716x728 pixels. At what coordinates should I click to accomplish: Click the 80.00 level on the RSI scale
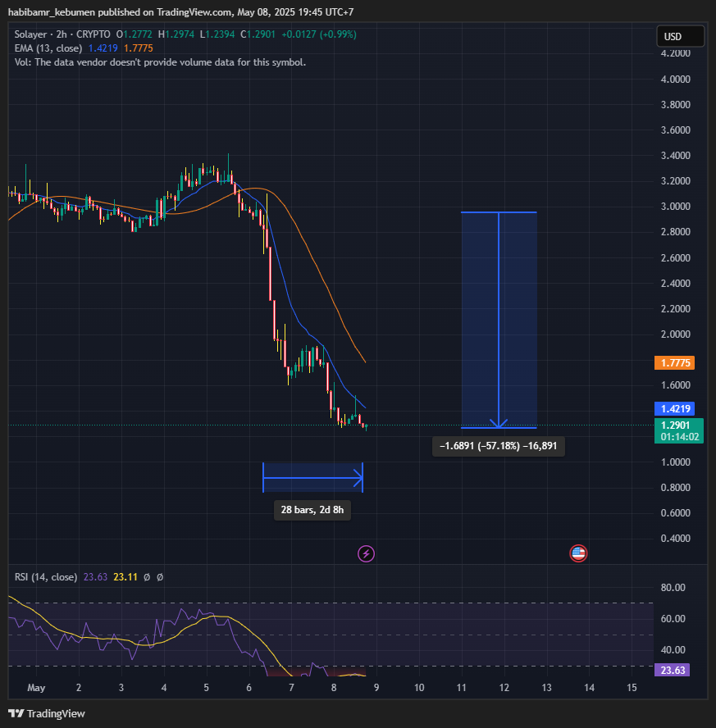click(673, 588)
